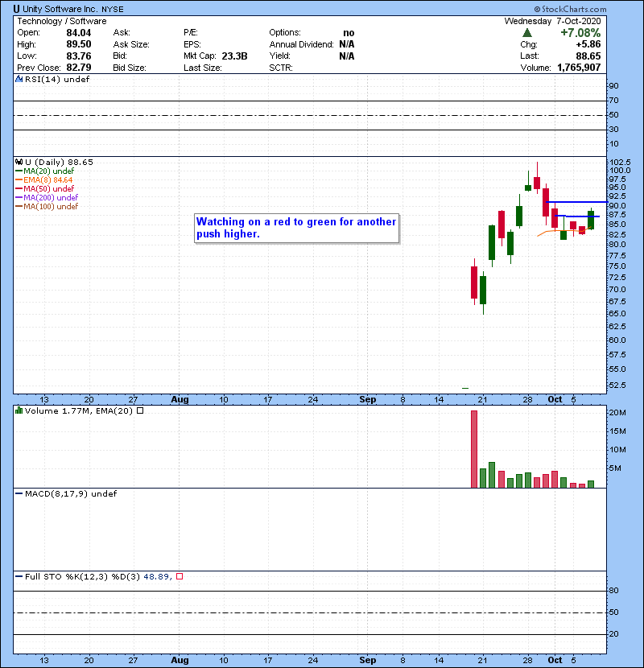The height and width of the screenshot is (668, 644).
Task: Click the RSI(14) indicator icon
Action: tap(19, 79)
